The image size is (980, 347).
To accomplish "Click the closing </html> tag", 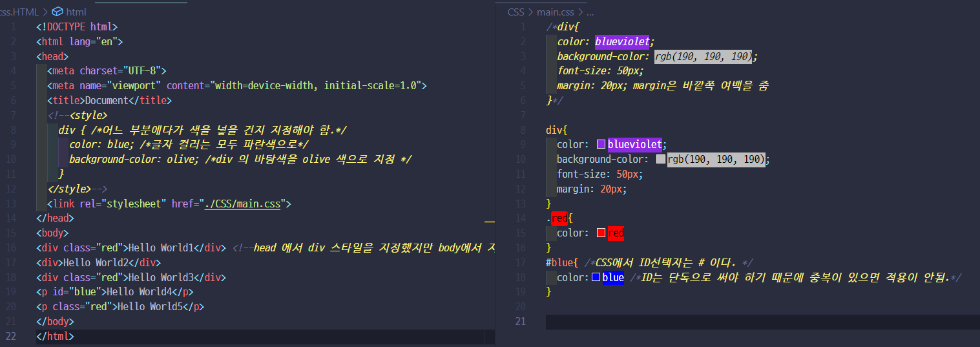I will (x=56, y=337).
